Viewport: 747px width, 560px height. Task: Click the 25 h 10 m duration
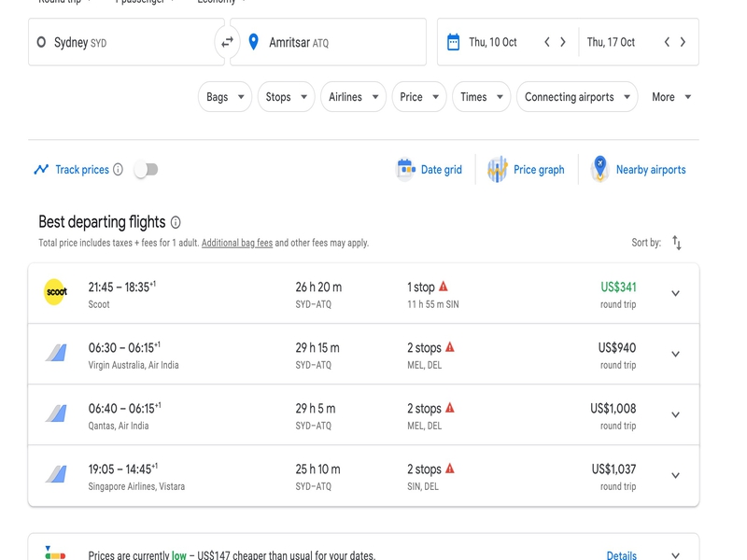(x=317, y=469)
